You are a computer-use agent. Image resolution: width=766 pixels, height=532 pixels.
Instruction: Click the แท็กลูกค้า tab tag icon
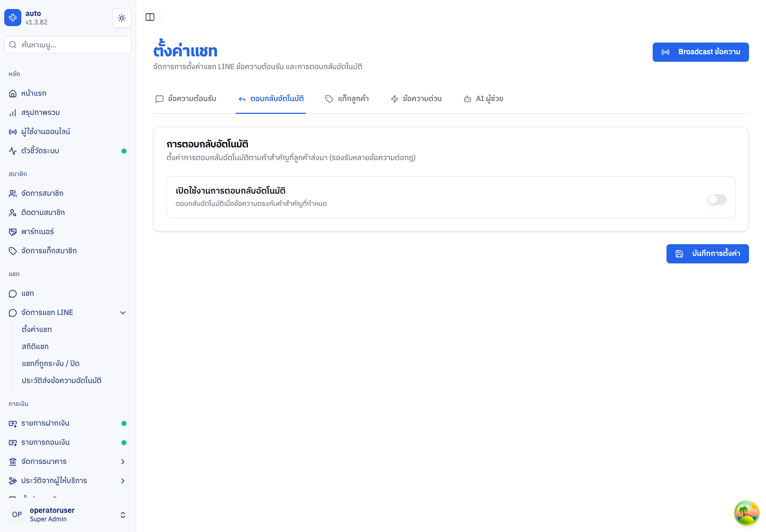click(329, 99)
